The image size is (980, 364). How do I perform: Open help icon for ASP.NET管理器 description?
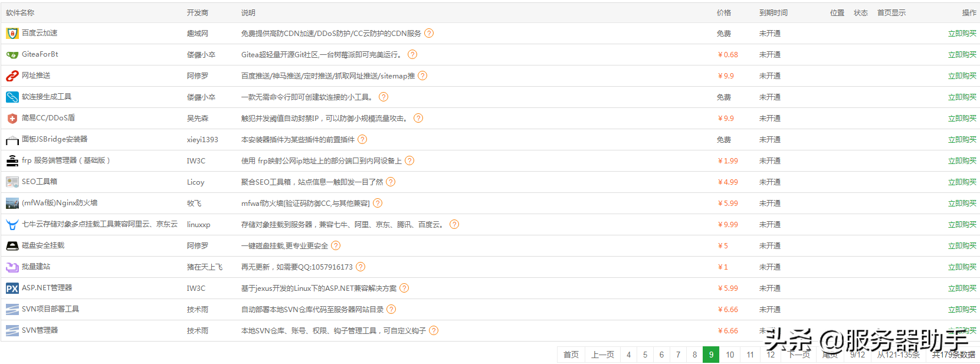(404, 288)
